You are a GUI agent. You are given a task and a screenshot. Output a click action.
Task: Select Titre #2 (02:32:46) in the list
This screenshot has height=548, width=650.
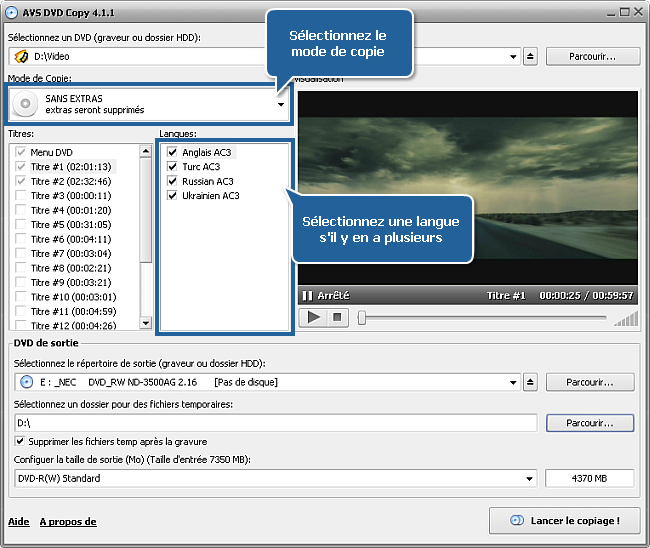[x=71, y=181]
